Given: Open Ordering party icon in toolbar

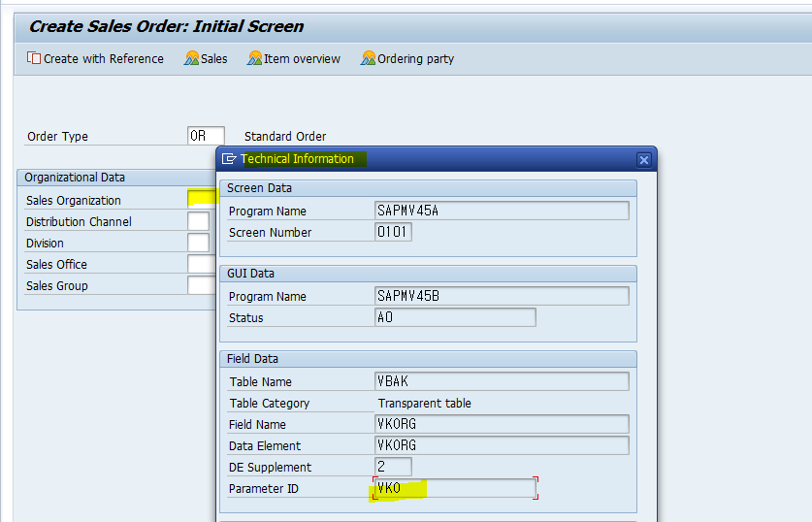Looking at the screenshot, I should coord(369,58).
